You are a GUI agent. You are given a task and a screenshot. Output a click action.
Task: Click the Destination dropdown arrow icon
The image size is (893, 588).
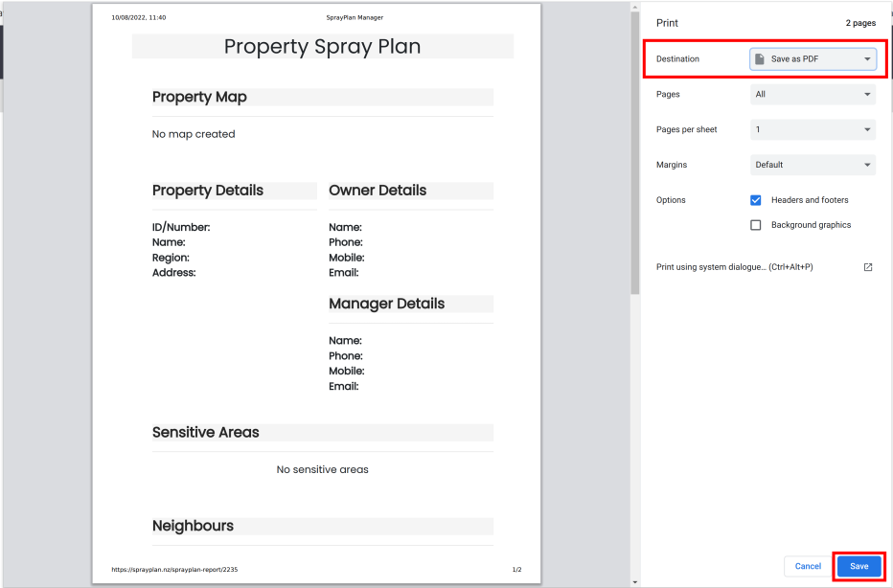868,58
